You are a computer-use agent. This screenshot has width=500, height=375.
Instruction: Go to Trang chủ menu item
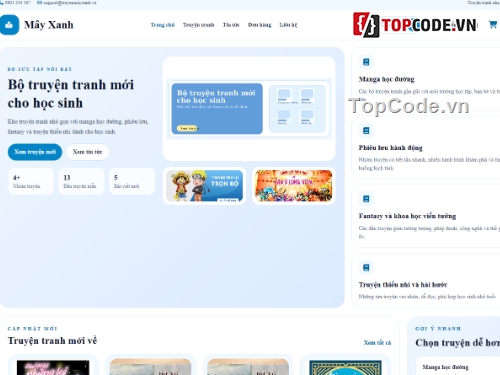pos(162,25)
